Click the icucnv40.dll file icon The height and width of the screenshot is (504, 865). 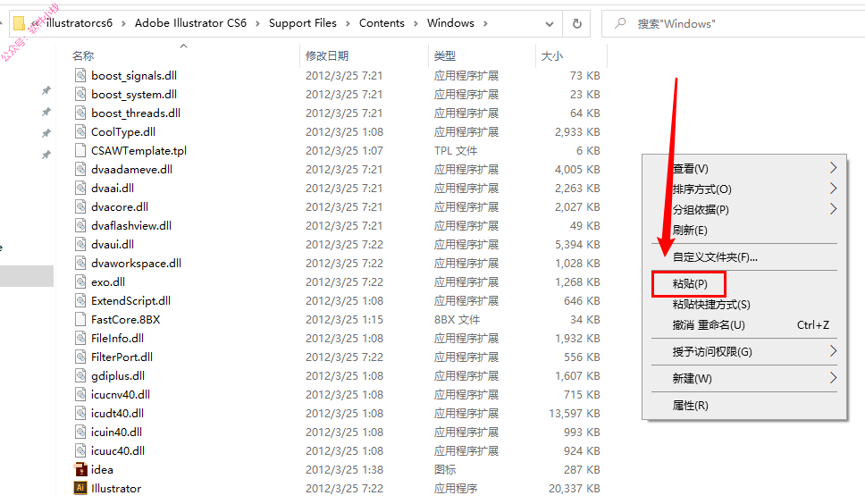80,394
